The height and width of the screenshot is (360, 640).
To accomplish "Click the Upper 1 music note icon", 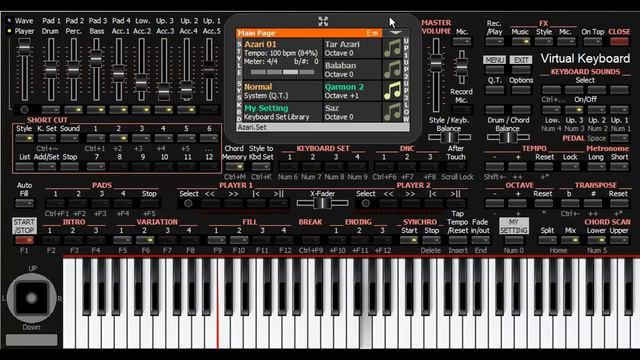I will click(392, 48).
